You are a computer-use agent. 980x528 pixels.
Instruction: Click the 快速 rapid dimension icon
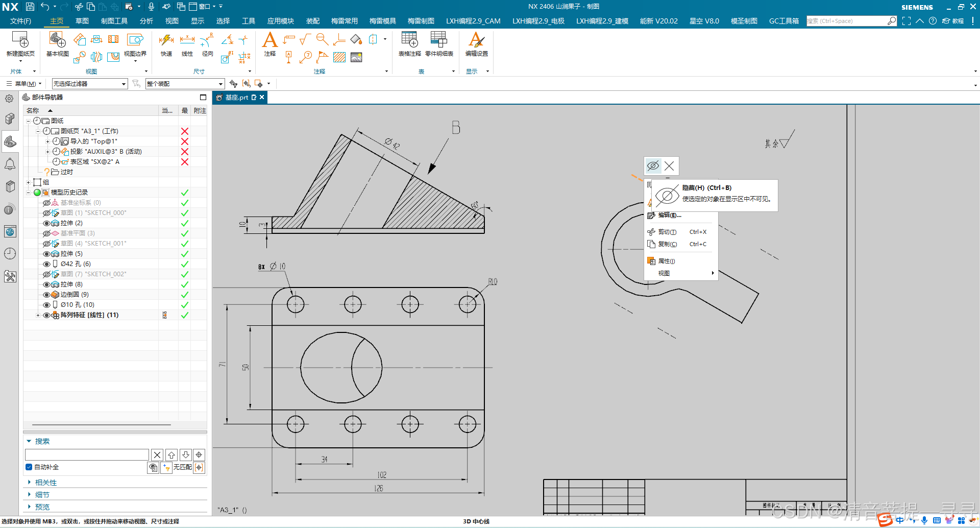tap(166, 40)
